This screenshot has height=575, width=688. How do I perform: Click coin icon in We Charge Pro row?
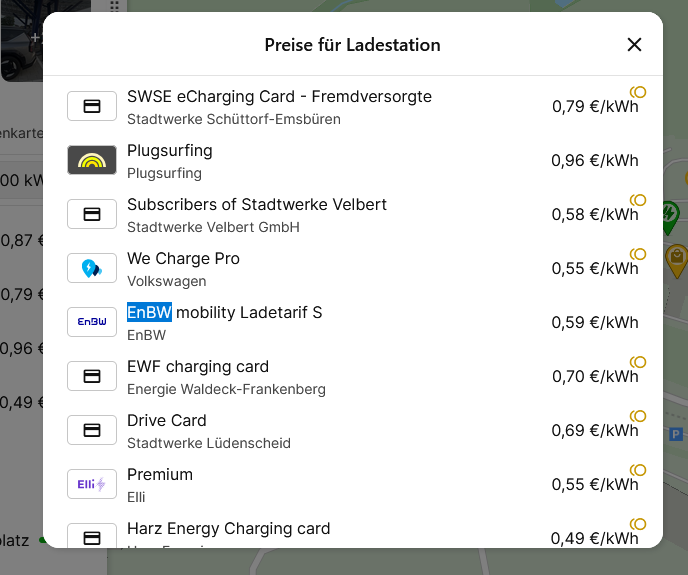[638, 254]
